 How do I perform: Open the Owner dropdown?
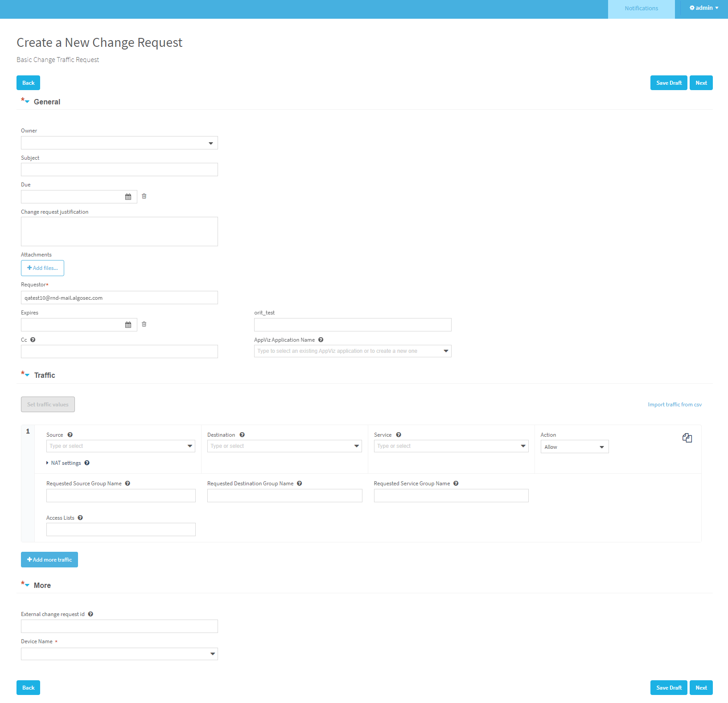point(119,143)
